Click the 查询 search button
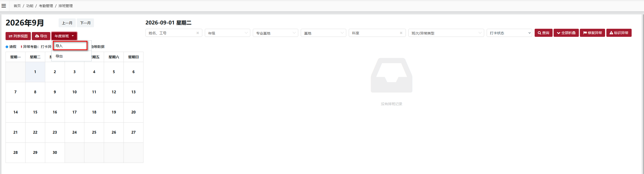Image resolution: width=644 pixels, height=174 pixels. coord(543,33)
